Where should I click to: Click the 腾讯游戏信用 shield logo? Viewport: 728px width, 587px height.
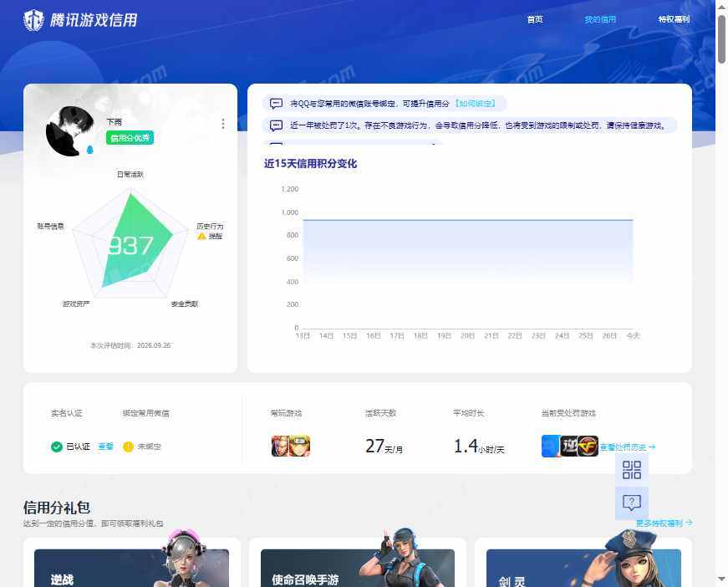click(34, 20)
